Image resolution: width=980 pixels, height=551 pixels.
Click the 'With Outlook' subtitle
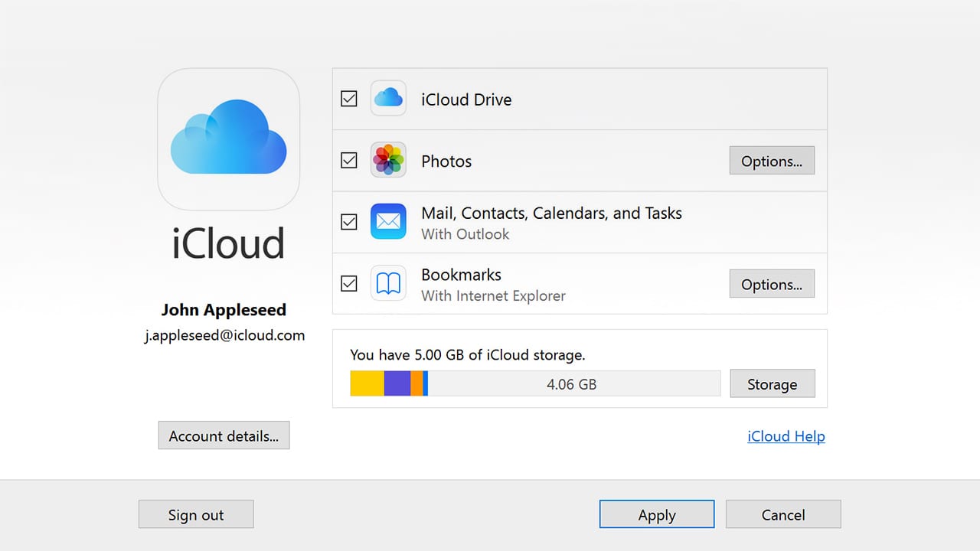[465, 234]
